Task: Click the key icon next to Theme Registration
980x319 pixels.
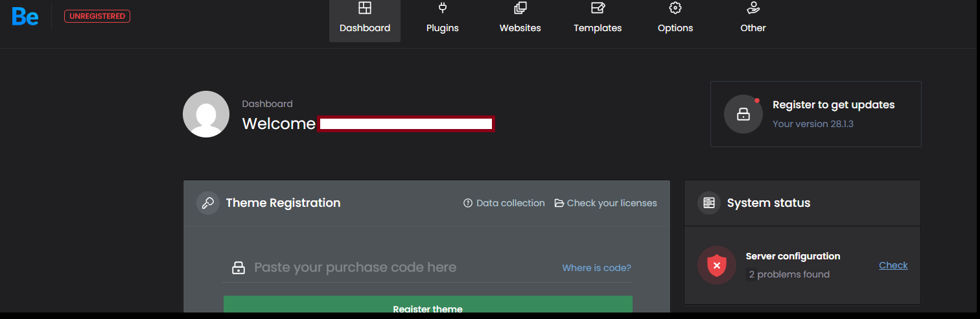Action: tap(208, 203)
